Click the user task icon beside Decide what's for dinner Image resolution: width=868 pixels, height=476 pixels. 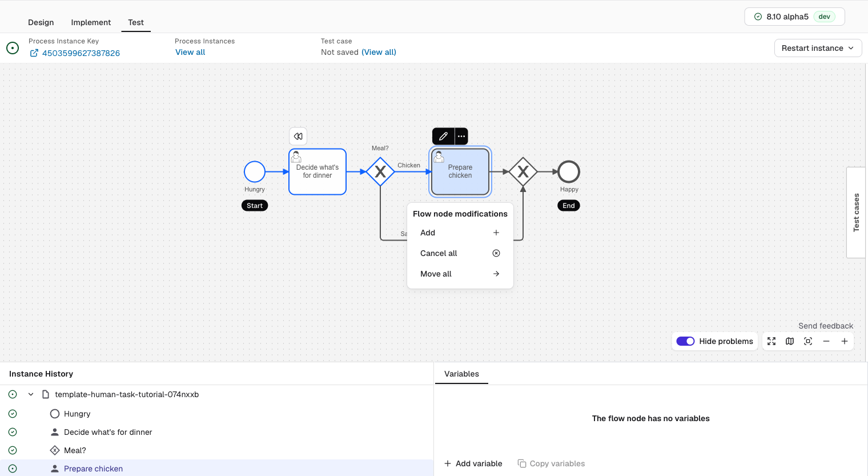[55, 432]
